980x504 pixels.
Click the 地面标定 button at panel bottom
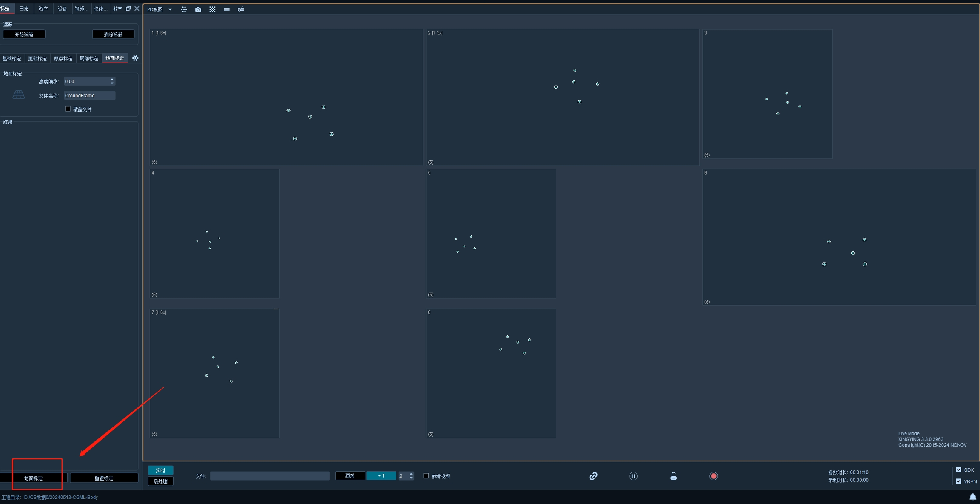pos(33,478)
